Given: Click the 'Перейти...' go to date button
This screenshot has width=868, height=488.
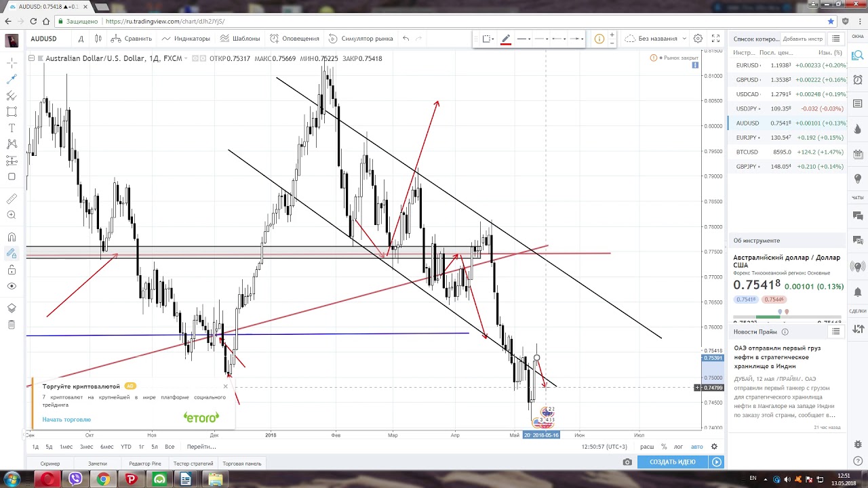Looking at the screenshot, I should click(201, 447).
